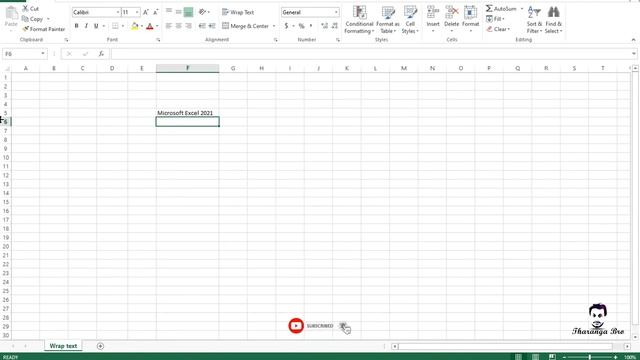The height and width of the screenshot is (360, 640).
Task: Apply Comma style format
Action: (311, 26)
